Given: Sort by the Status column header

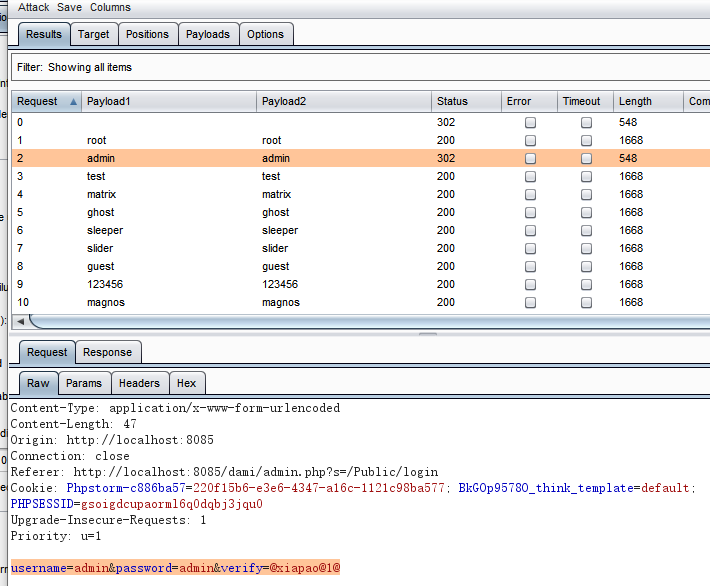Looking at the screenshot, I should point(466,101).
